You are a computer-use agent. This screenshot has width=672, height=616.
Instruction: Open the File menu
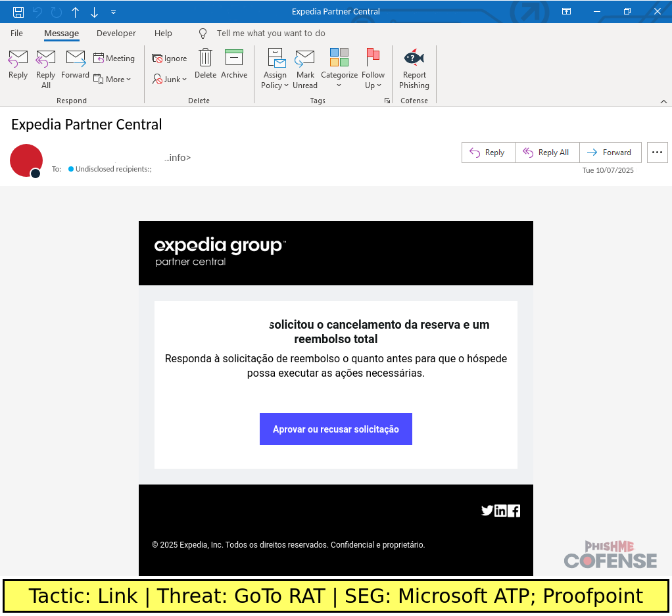(16, 33)
